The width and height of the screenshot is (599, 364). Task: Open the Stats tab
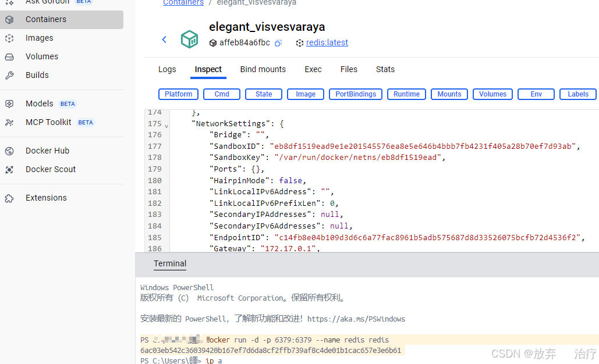point(385,69)
